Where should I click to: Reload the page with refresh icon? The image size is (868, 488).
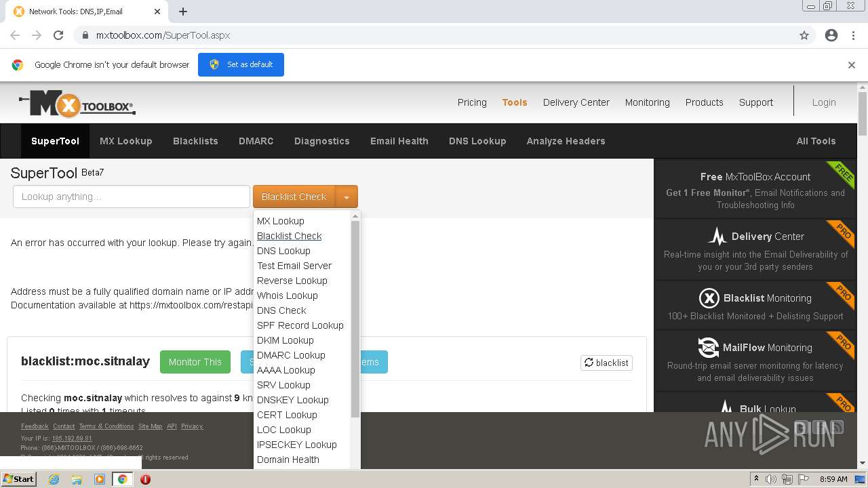[x=58, y=35]
